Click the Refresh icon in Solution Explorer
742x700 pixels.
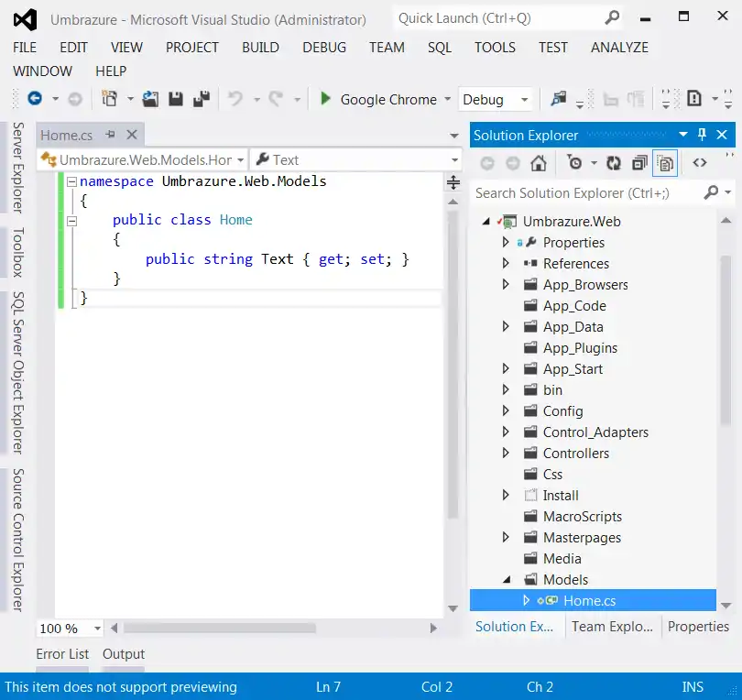click(x=614, y=163)
